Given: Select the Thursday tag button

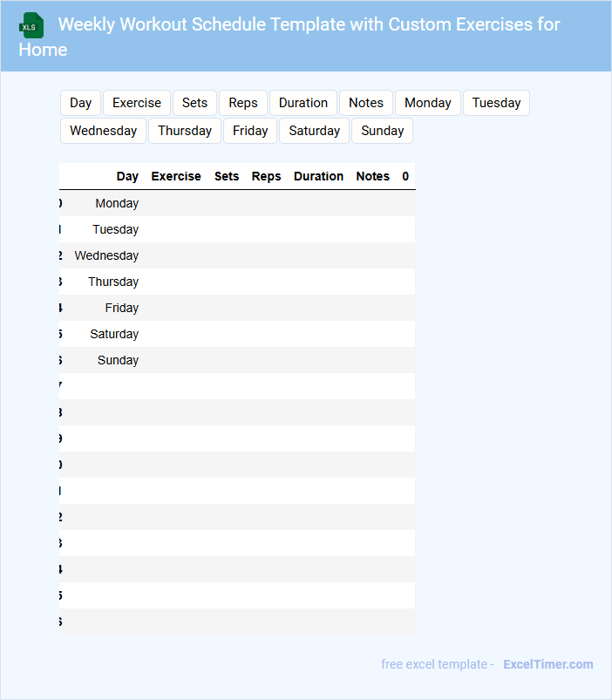Looking at the screenshot, I should [185, 131].
